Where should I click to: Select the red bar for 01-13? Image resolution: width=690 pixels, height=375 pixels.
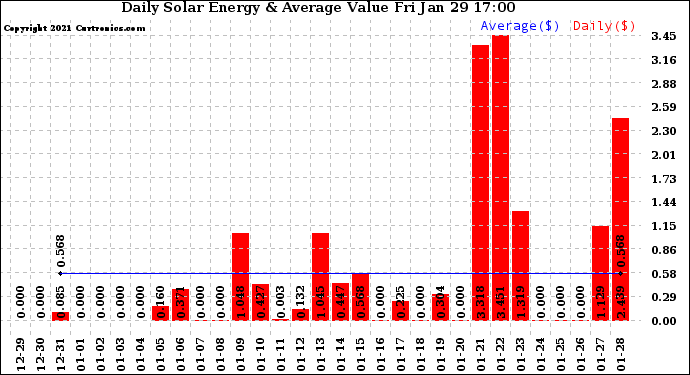click(320, 277)
